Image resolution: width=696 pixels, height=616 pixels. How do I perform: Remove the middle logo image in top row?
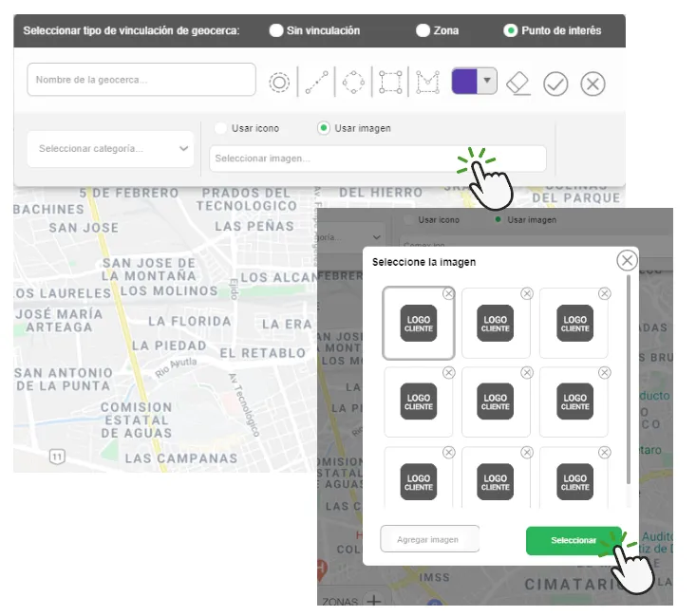point(526,293)
